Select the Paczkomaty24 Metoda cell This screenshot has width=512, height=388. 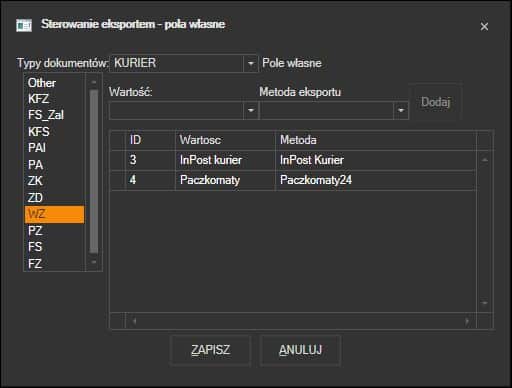coord(376,180)
